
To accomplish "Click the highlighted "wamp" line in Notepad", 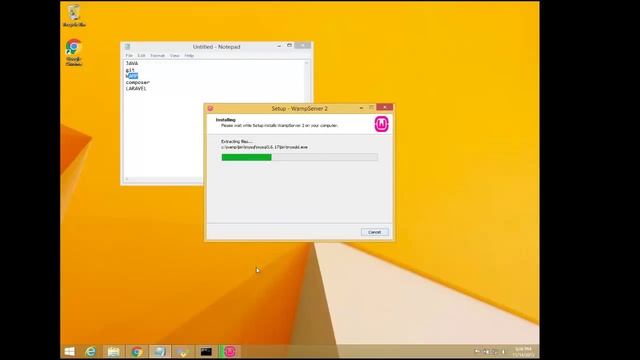I will point(132,76).
